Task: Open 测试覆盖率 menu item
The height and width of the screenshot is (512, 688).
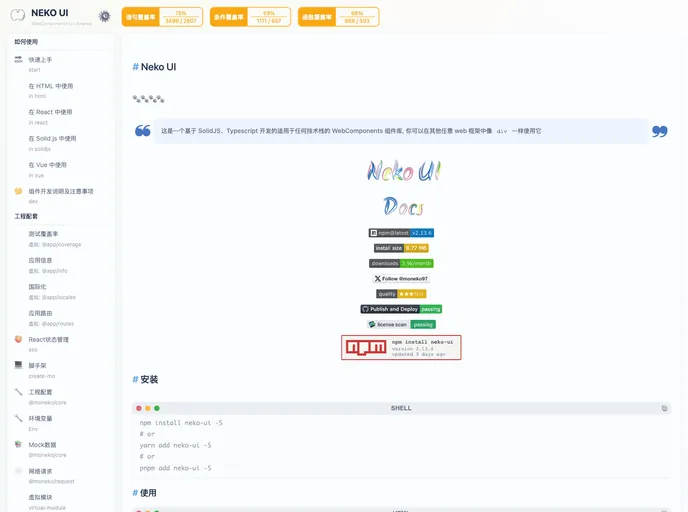Action: 61,238
